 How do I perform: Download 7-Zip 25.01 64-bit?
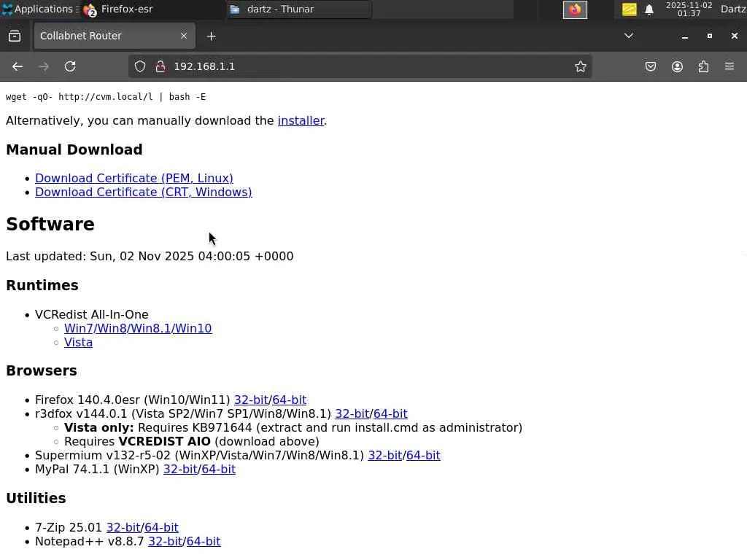click(161, 528)
